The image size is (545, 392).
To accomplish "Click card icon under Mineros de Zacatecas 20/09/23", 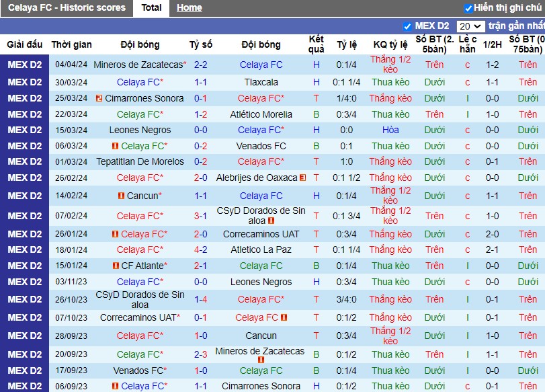I will tap(261, 360).
